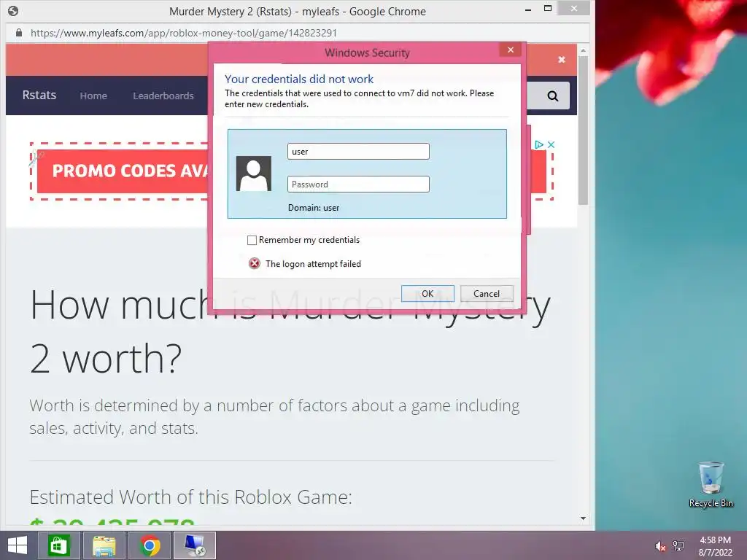This screenshot has width=747, height=560.
Task: Click the Chrome address bar URL
Action: [x=183, y=33]
